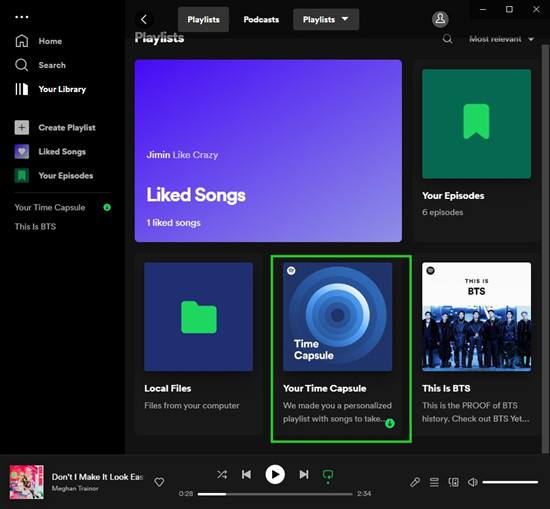The image size is (550, 509).
Task: Maximize the Spotify window
Action: pos(509,9)
